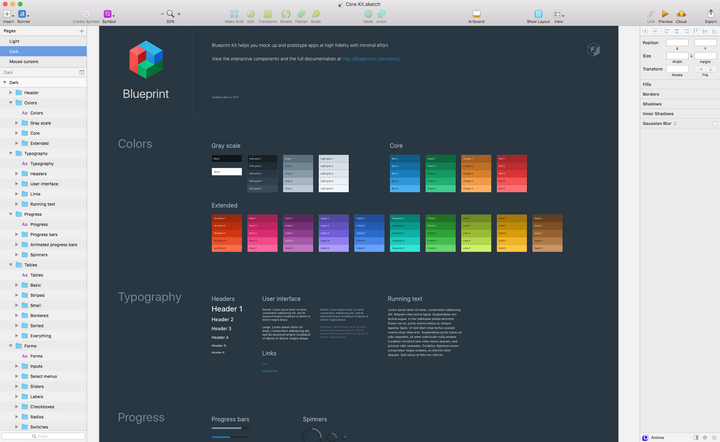Image resolution: width=720 pixels, height=442 pixels.
Task: Click the align left inspector icon
Action: (666, 31)
